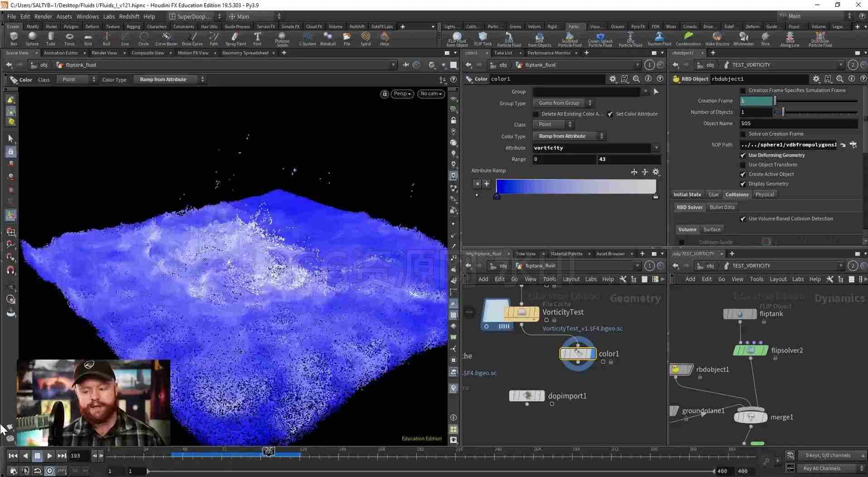Click Layout in TEST_VORTICITY network menu
The image size is (868, 477).
tap(778, 279)
